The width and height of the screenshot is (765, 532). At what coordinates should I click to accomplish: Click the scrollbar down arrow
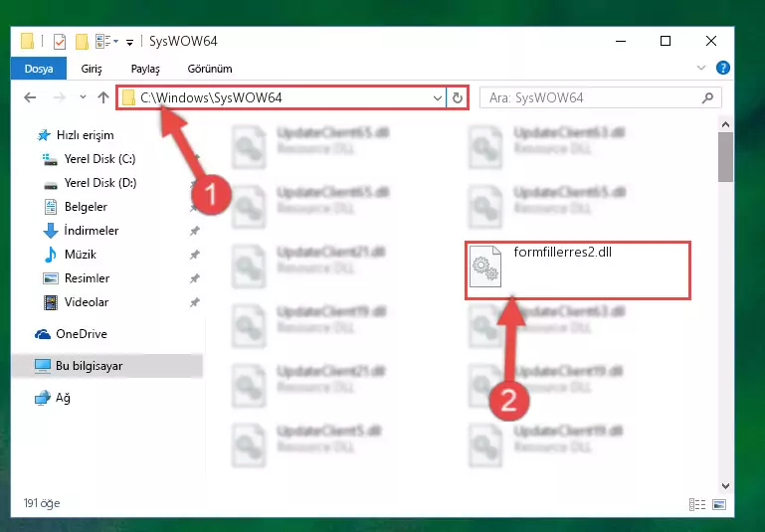725,485
